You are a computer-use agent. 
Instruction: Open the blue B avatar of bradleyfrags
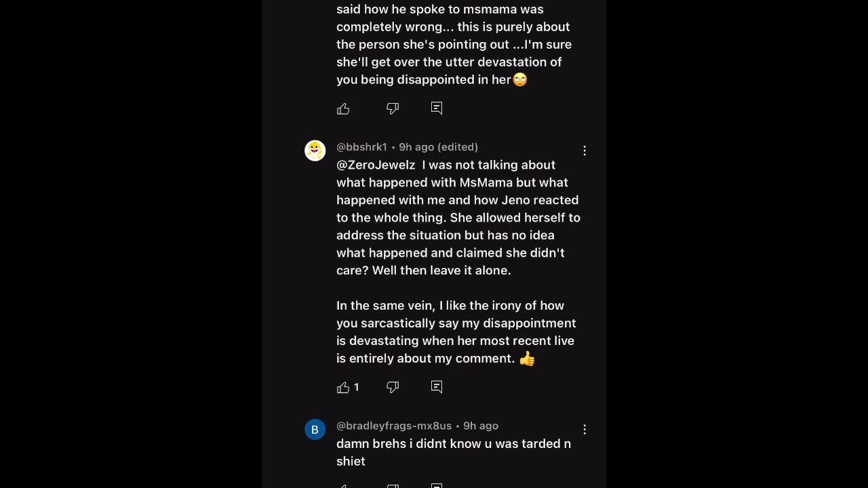[315, 429]
